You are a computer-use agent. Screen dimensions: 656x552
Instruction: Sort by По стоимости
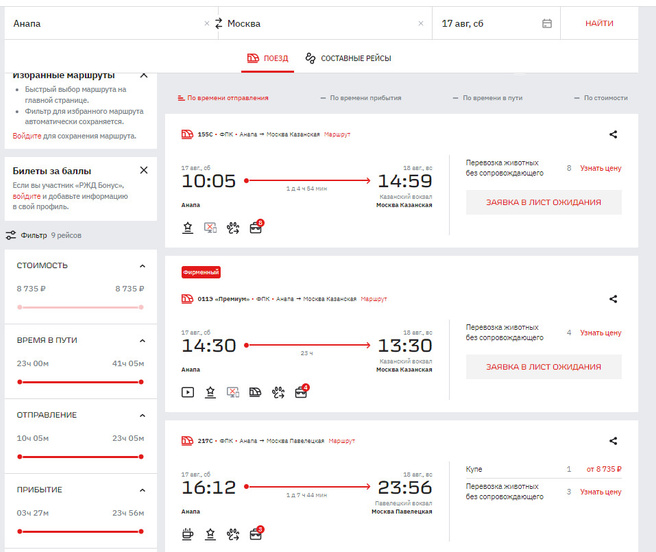point(601,98)
